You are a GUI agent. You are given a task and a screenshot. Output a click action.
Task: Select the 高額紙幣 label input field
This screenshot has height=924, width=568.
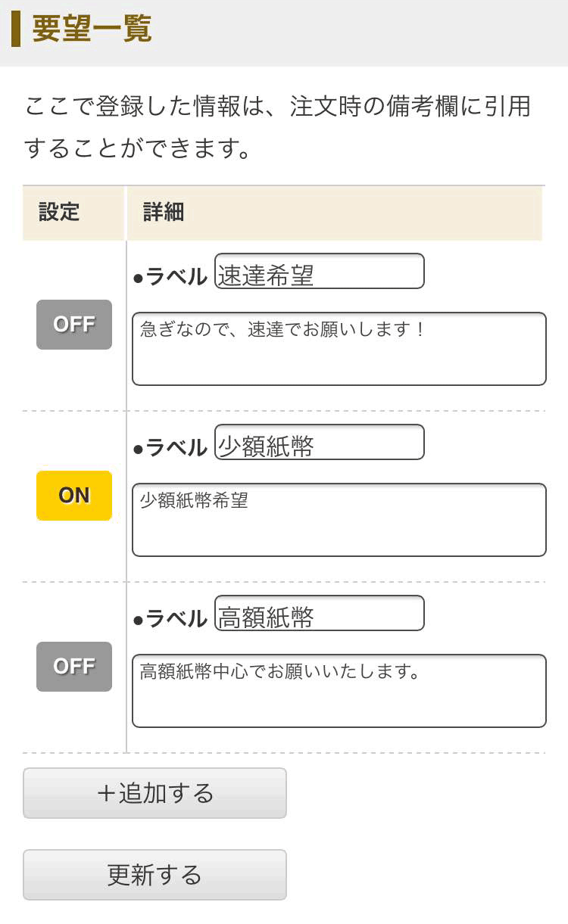[319, 614]
